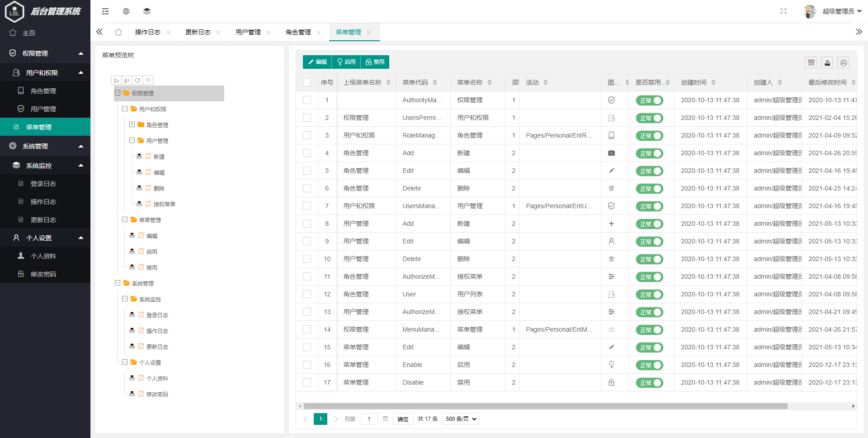The width and height of the screenshot is (868, 438).
Task: Click the 禁用 button above the table
Action: tap(375, 62)
